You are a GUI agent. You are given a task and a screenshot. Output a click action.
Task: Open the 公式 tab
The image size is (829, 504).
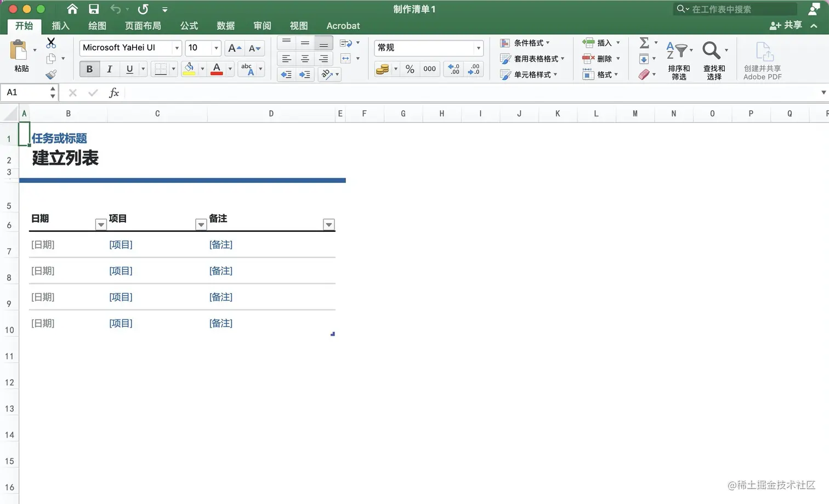[189, 26]
